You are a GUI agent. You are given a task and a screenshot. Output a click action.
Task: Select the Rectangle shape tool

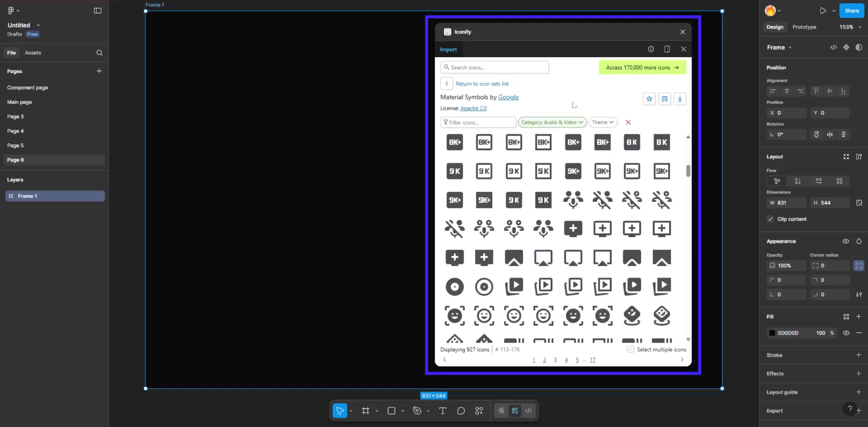point(391,411)
